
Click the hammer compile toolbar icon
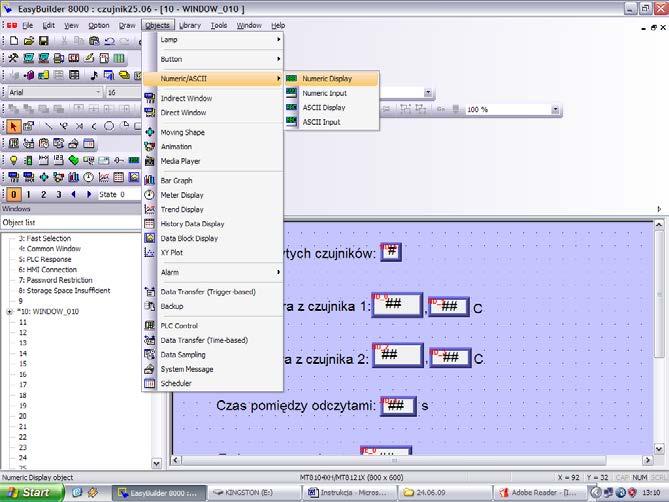[x=14, y=58]
